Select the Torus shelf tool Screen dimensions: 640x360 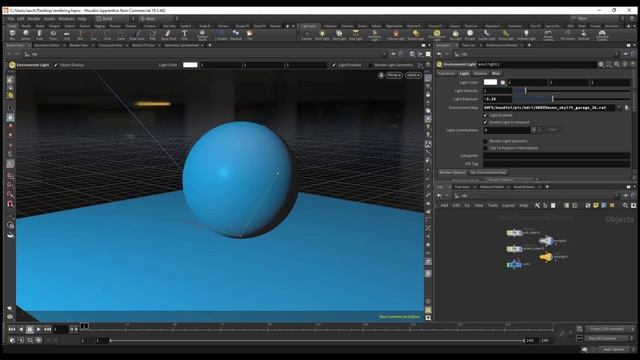(53, 35)
